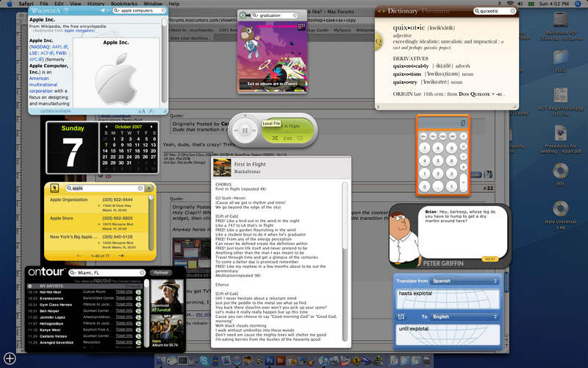Click the Sunday 7 date panel
Viewport: 588px width, 368px height.
point(72,148)
